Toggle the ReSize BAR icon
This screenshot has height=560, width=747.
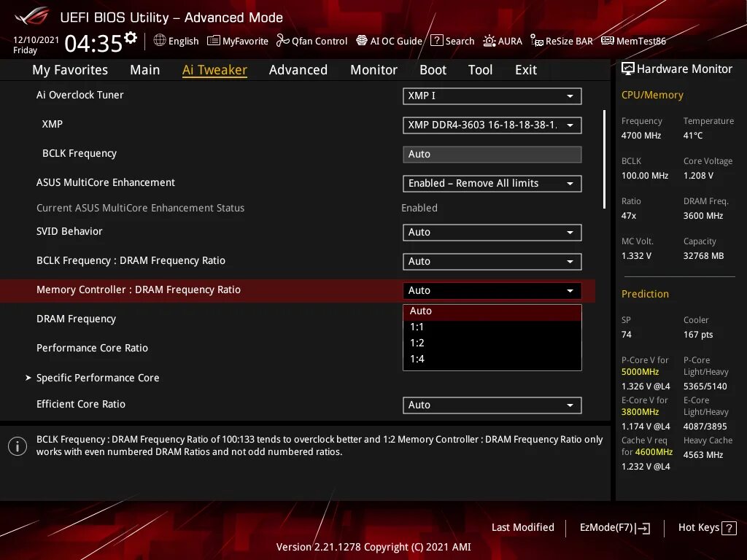(537, 41)
